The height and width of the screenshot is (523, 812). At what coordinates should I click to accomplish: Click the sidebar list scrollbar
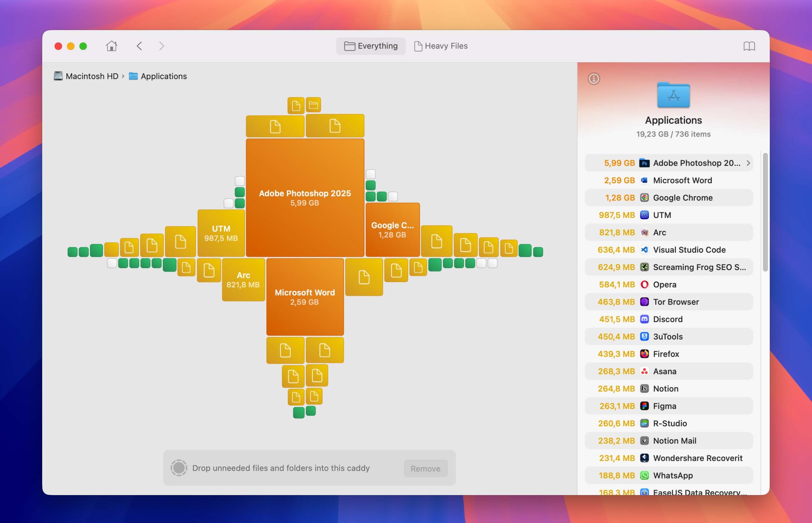[x=765, y=212]
